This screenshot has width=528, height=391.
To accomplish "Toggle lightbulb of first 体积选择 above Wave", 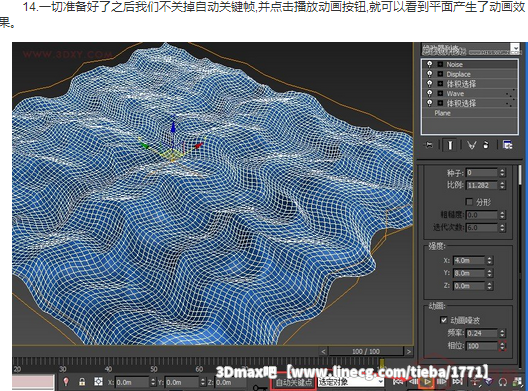I will click(430, 84).
